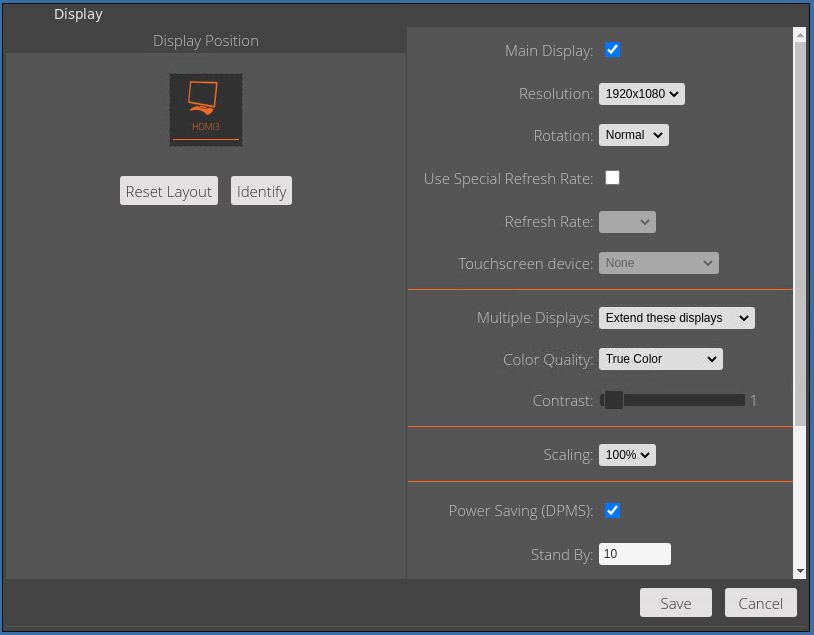Open the Touchscreen device dropdown
Image resolution: width=814 pixels, height=635 pixels.
(659, 263)
